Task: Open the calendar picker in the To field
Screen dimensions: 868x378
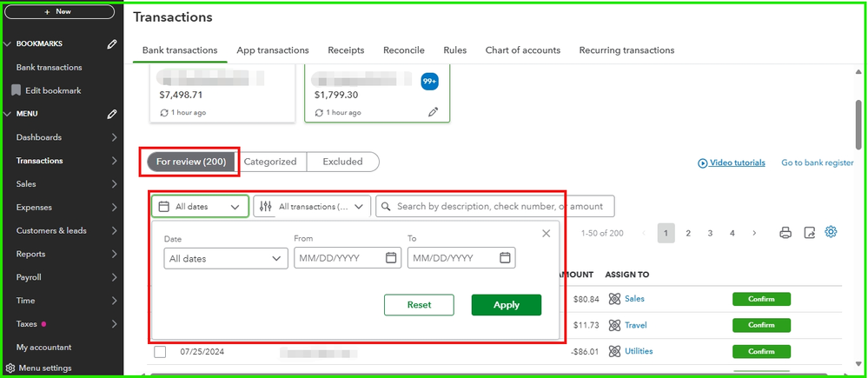Action: 505,258
